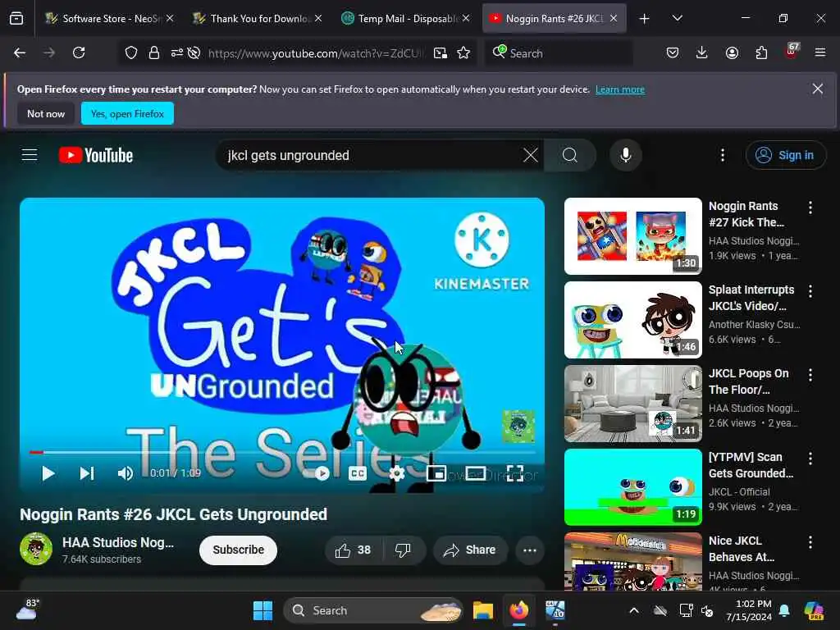Screen dimensions: 840x630
Task: Dislike this video
Action: point(404,550)
